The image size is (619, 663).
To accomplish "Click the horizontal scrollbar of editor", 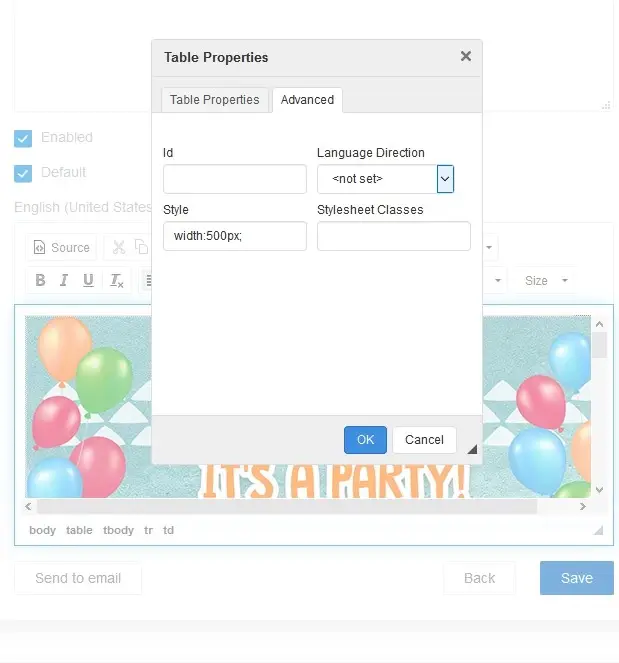I will tap(287, 506).
